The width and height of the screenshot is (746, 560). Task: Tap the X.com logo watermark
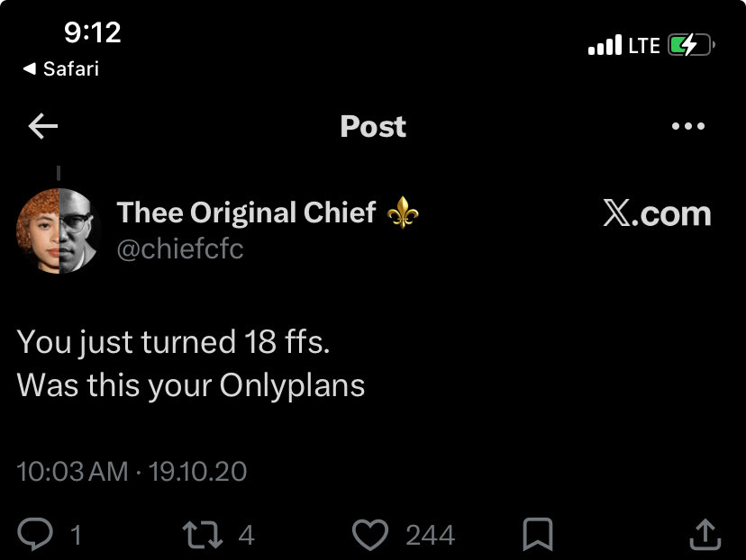[657, 213]
